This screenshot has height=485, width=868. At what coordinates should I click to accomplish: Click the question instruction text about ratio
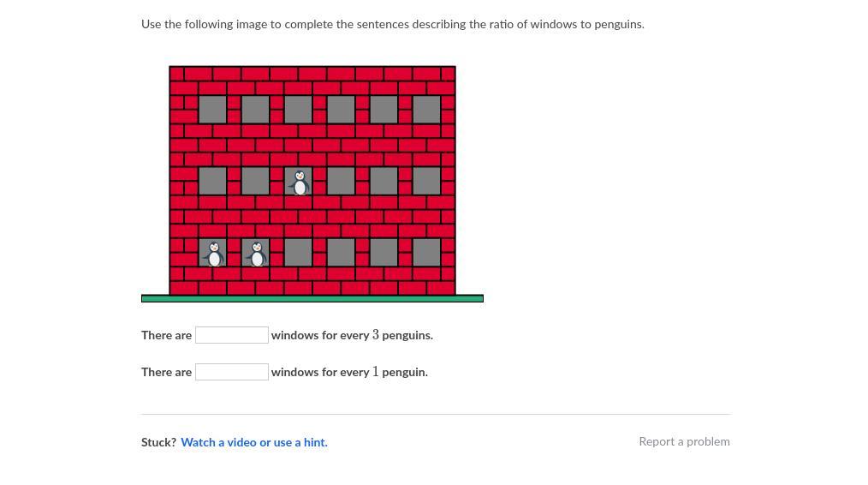pyautogui.click(x=392, y=24)
